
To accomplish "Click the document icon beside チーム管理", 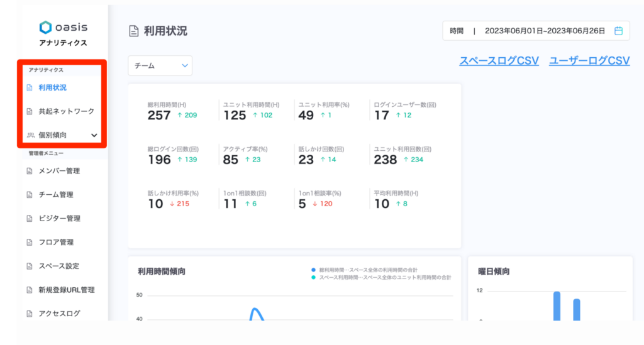I will pos(29,195).
